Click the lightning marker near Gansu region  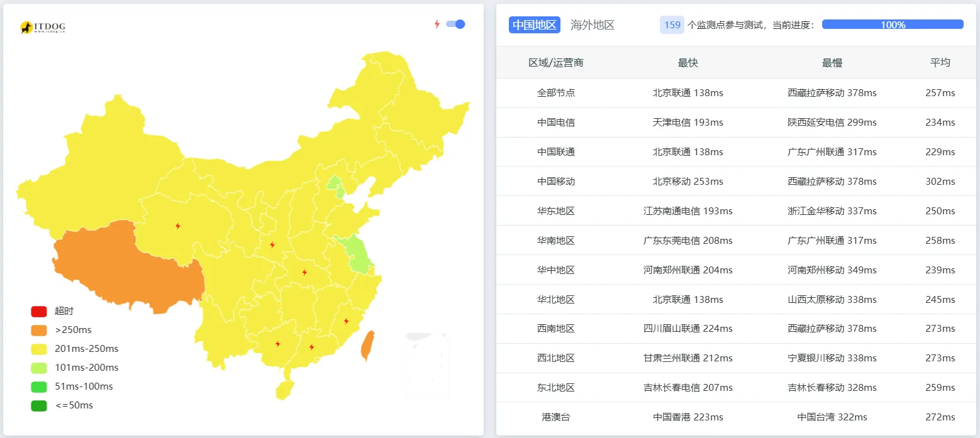pos(272,246)
